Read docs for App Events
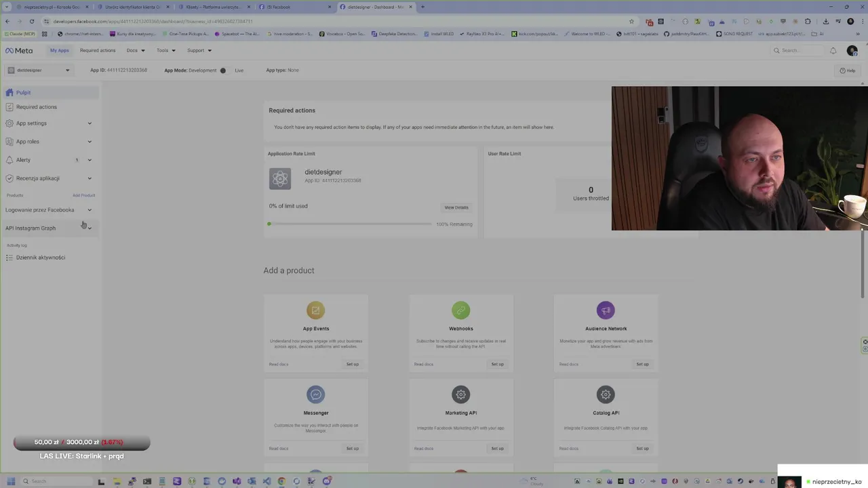The height and width of the screenshot is (488, 868). click(x=279, y=364)
